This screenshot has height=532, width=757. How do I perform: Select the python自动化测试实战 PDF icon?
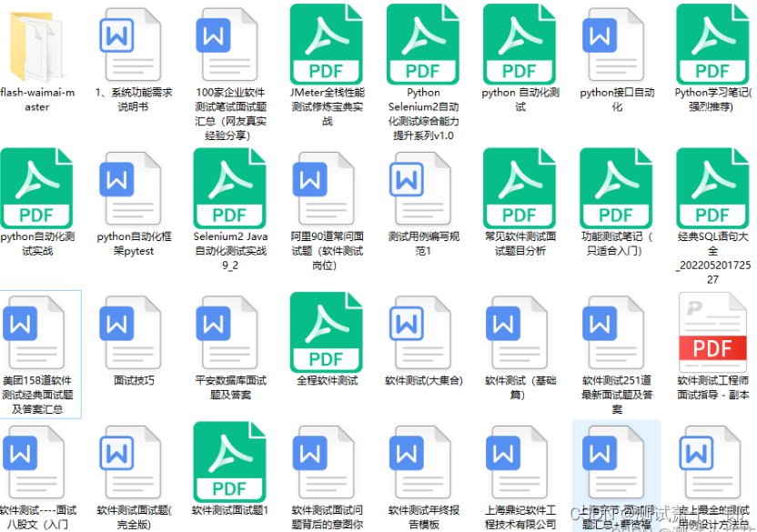36,188
